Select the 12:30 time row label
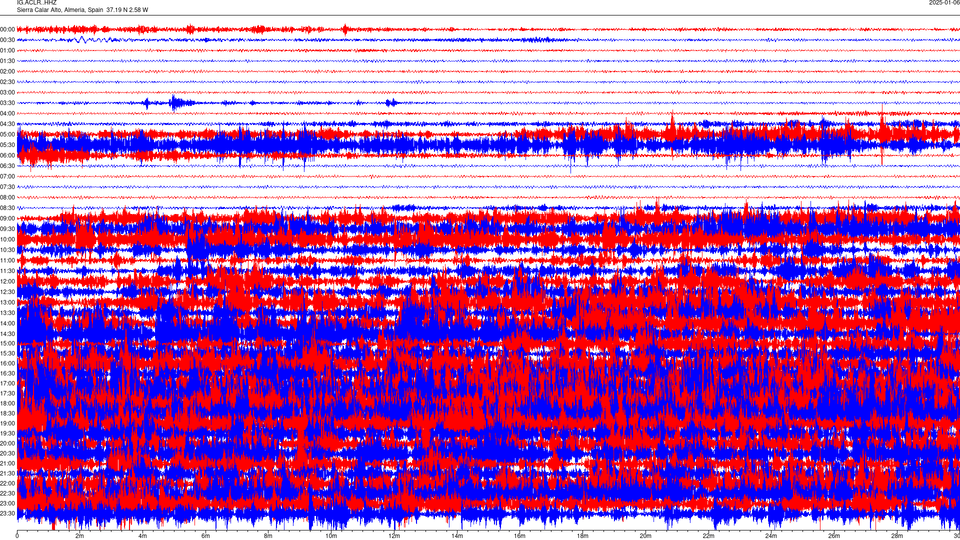 (x=7, y=292)
